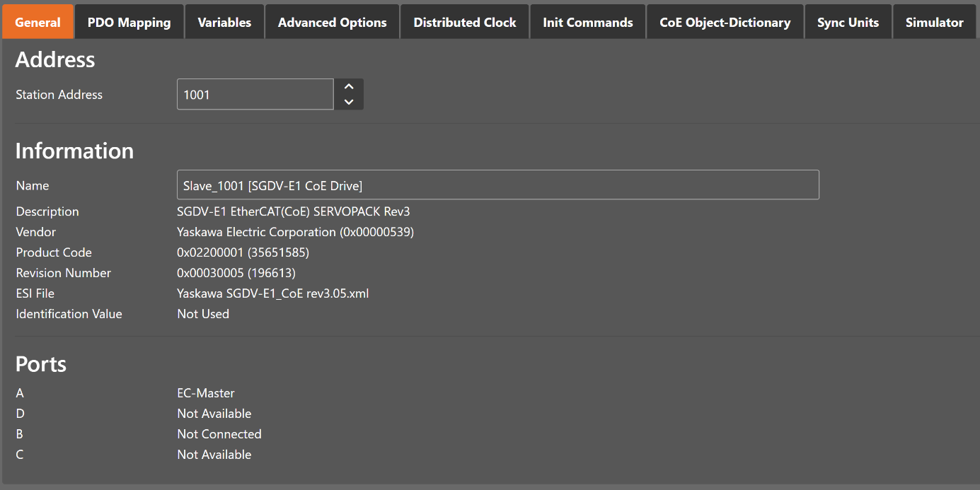Click the Station Address input field

[x=255, y=94]
